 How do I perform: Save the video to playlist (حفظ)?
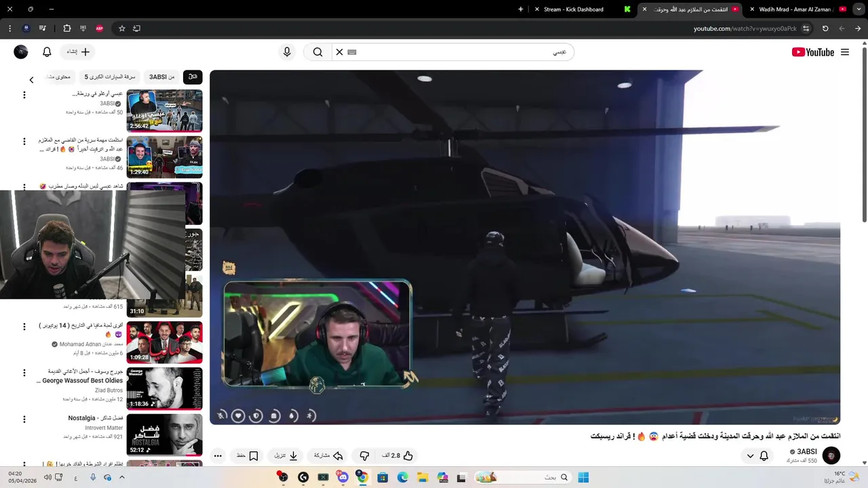[247, 456]
